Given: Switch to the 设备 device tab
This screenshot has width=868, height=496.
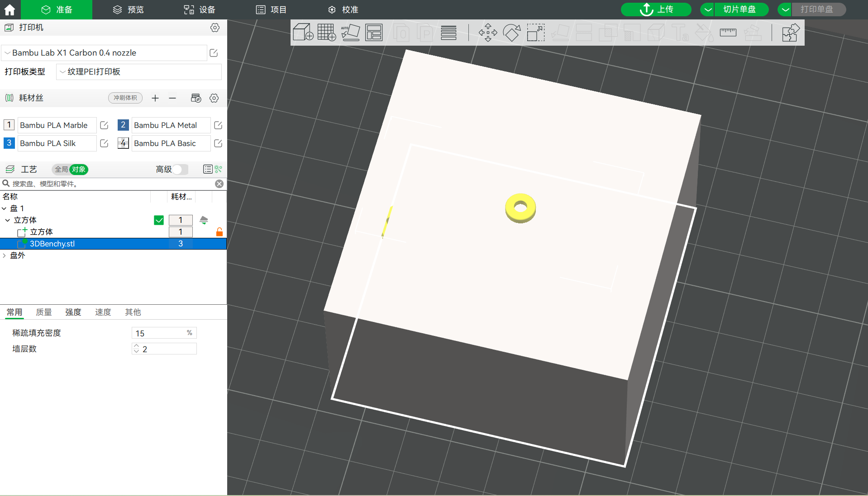Looking at the screenshot, I should point(199,9).
